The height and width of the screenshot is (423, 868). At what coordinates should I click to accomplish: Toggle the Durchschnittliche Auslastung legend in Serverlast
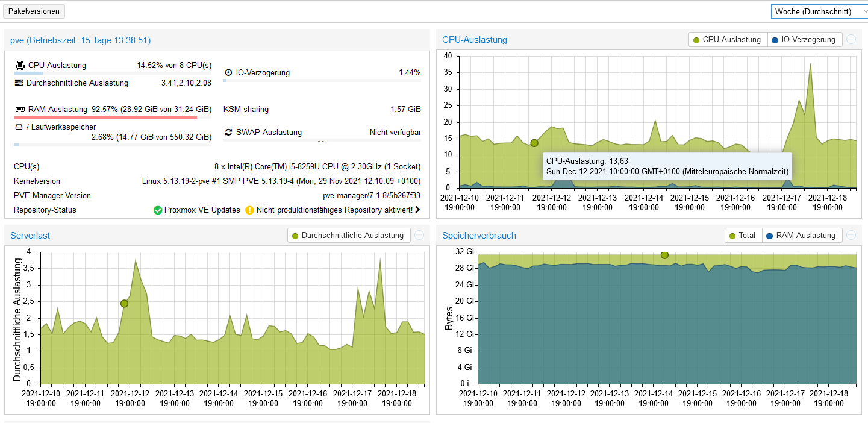point(349,236)
